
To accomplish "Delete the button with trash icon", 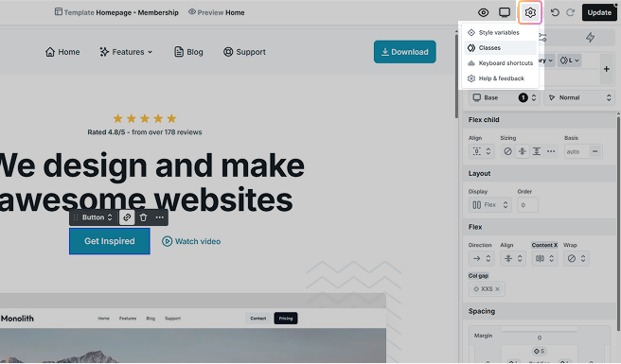I will click(x=143, y=217).
